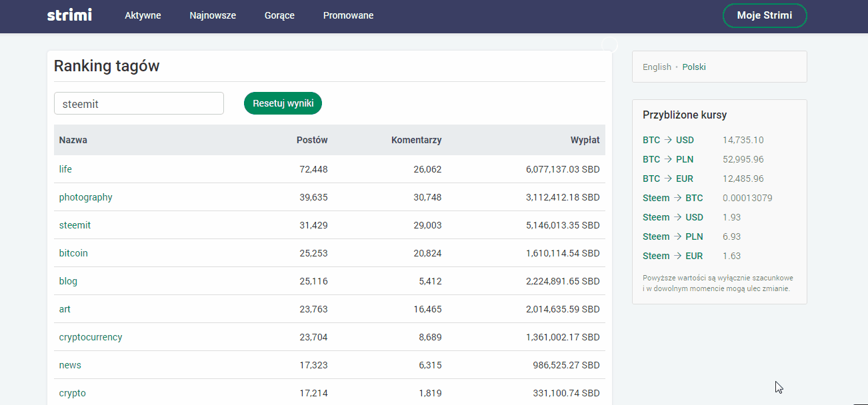Click the Moje Strimi button
The image size is (868, 405).
click(x=765, y=16)
